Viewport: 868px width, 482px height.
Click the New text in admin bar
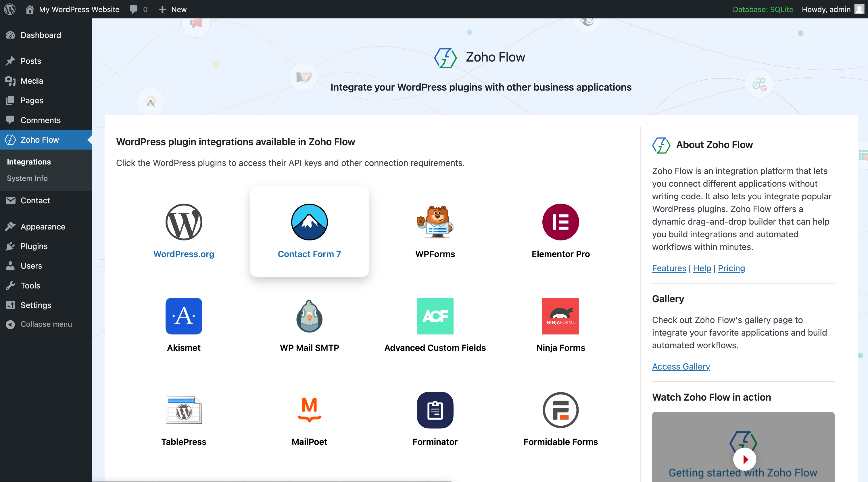click(x=179, y=9)
